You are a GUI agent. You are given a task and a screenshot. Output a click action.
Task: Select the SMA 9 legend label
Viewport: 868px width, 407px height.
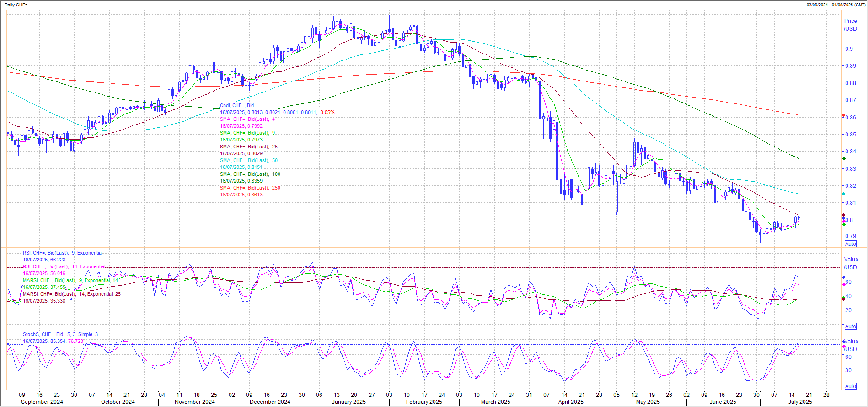[x=247, y=133]
